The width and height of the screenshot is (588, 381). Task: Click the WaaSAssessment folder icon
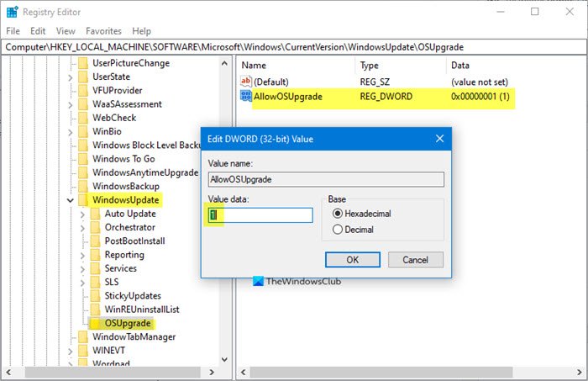point(83,104)
